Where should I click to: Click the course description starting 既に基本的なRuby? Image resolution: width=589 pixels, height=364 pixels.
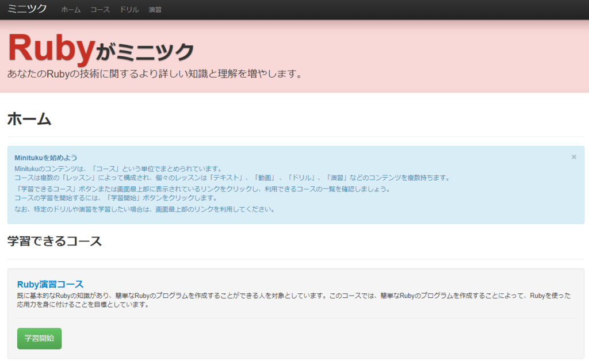[x=294, y=300]
